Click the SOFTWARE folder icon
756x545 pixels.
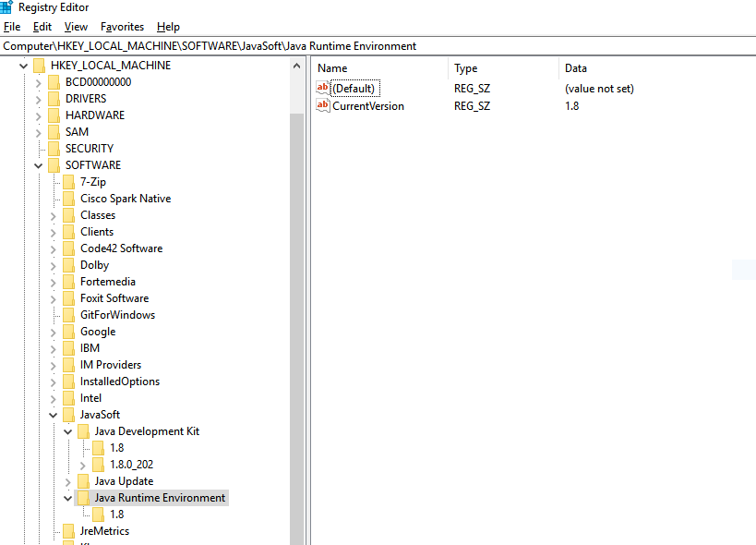54,165
